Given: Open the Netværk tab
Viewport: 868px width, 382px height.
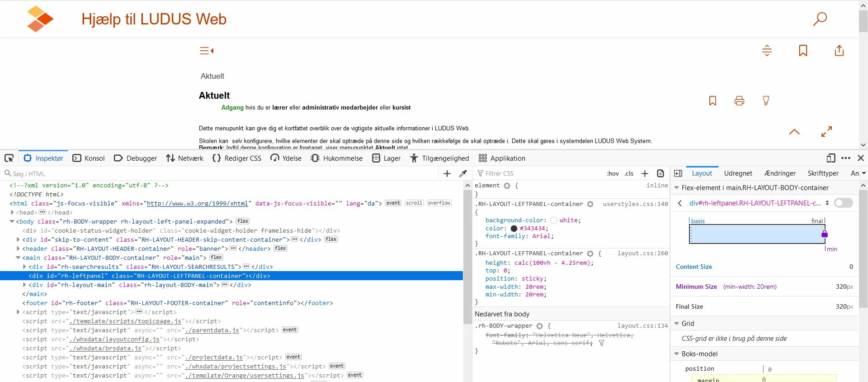Looking at the screenshot, I should (184, 158).
